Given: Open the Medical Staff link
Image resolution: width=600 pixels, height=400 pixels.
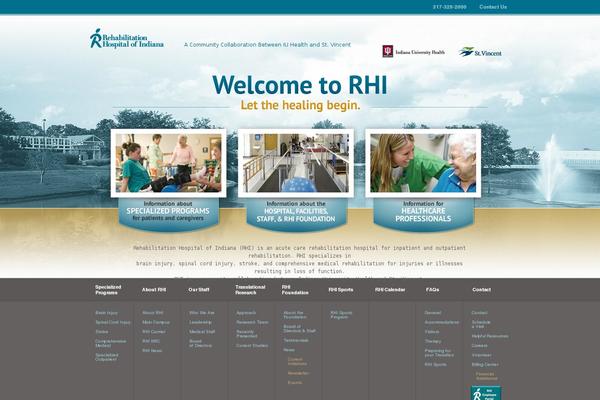Looking at the screenshot, I should pos(202,332).
